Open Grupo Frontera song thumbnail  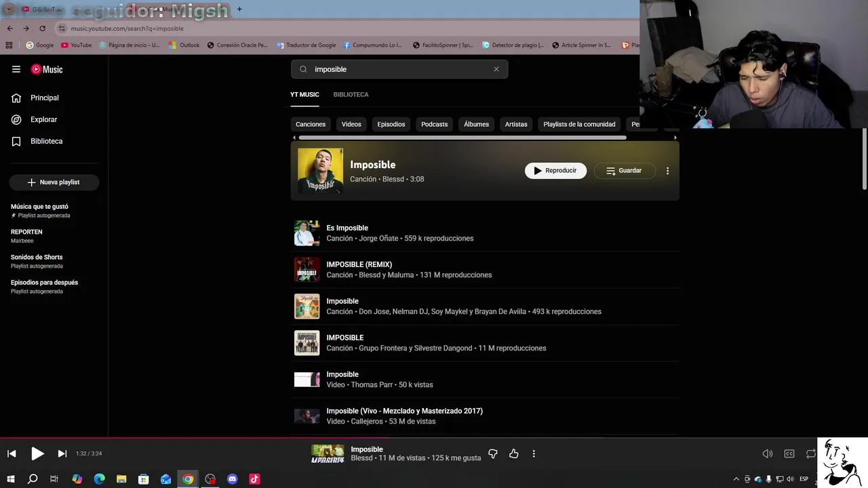coord(307,343)
